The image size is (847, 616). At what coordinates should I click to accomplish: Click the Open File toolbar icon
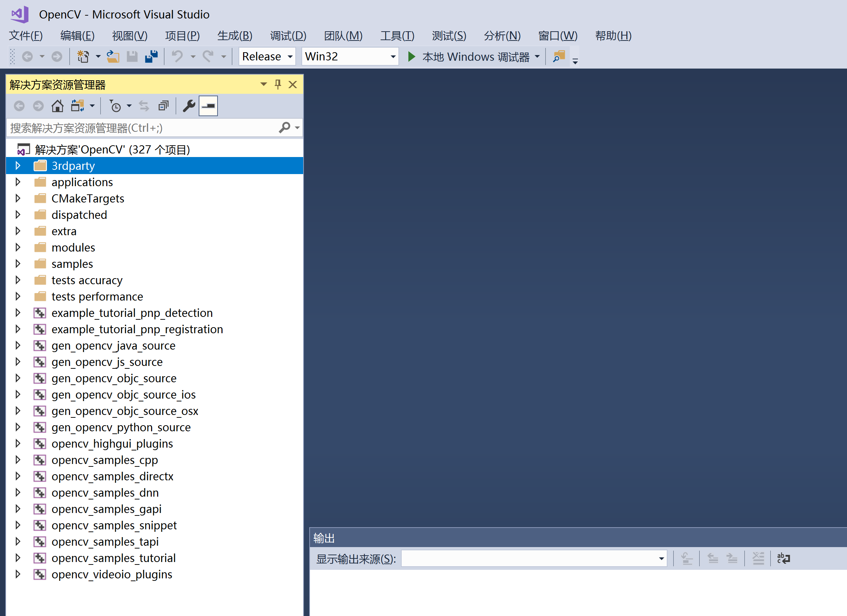(113, 57)
